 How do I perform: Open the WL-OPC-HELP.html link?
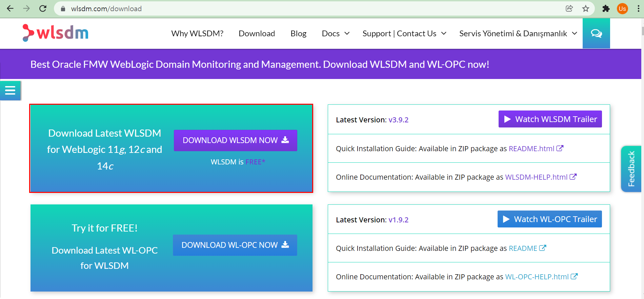pos(537,277)
